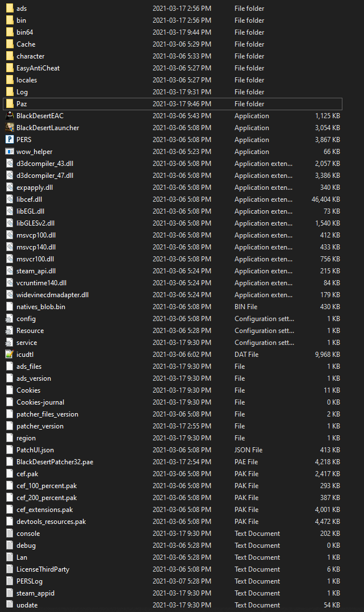The width and height of the screenshot is (364, 612).
Task: Select the Paz folder icon
Action: (x=10, y=104)
